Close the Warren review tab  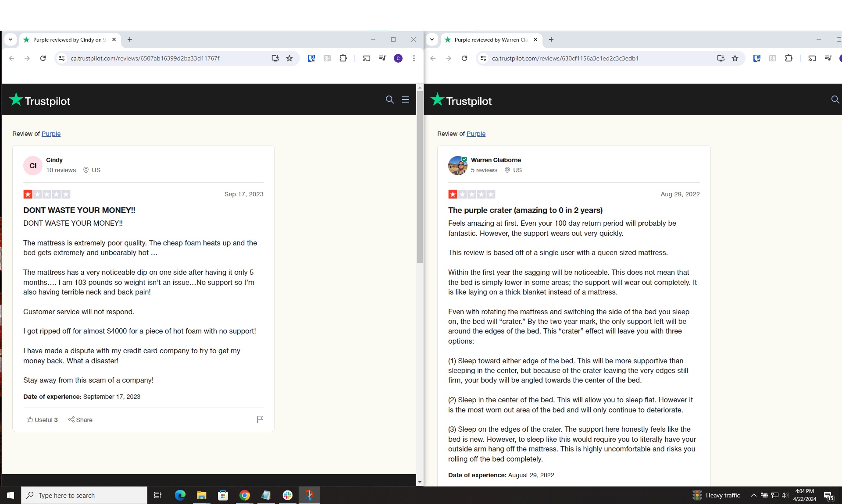point(535,39)
